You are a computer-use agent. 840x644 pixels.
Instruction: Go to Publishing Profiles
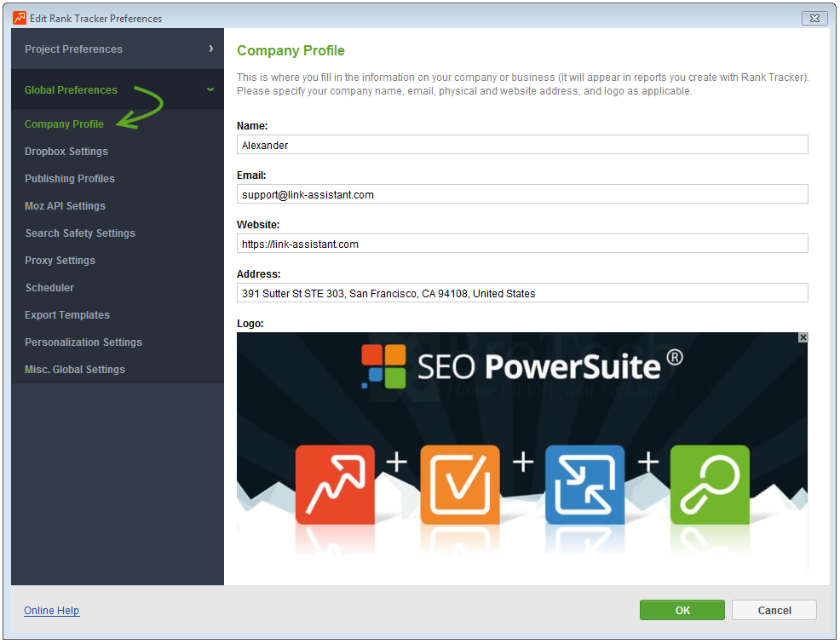(x=70, y=178)
